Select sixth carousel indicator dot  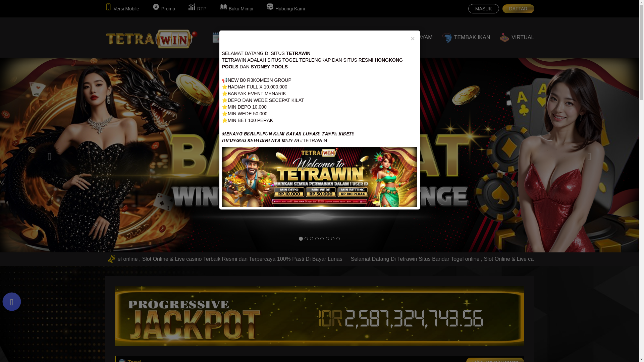click(x=327, y=239)
